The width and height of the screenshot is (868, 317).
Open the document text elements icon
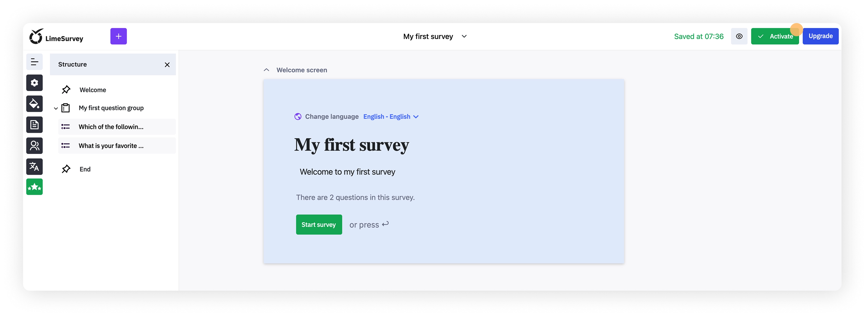tap(34, 125)
